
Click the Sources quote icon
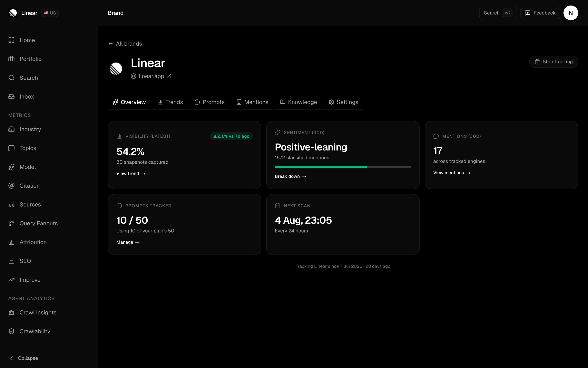(x=11, y=204)
